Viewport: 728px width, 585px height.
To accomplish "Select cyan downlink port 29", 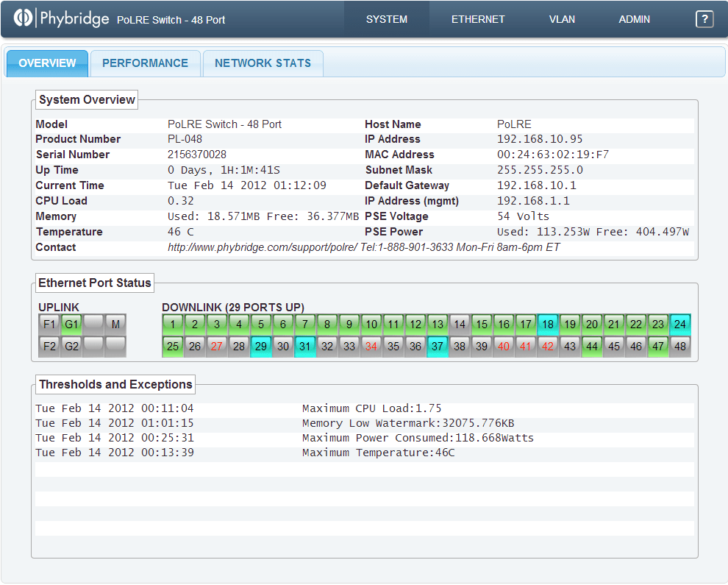I will [261, 347].
